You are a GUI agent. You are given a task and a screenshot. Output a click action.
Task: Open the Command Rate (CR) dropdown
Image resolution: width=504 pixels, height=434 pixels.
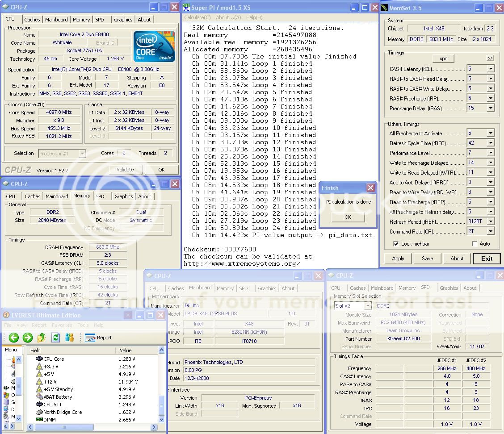[x=491, y=231]
